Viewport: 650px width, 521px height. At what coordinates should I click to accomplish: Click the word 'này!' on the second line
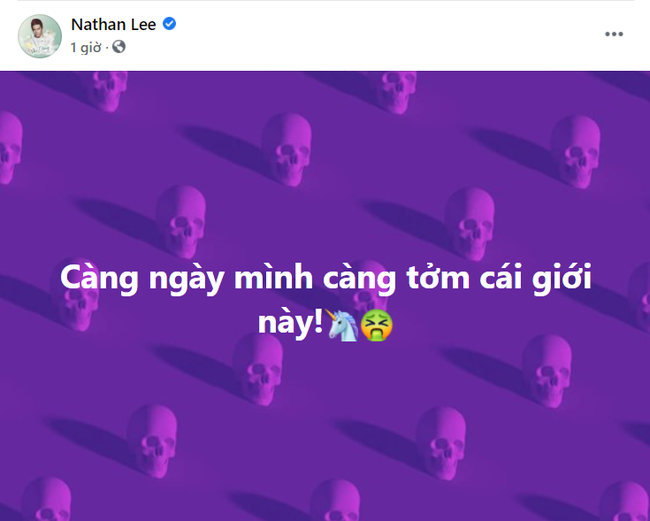tap(290, 323)
